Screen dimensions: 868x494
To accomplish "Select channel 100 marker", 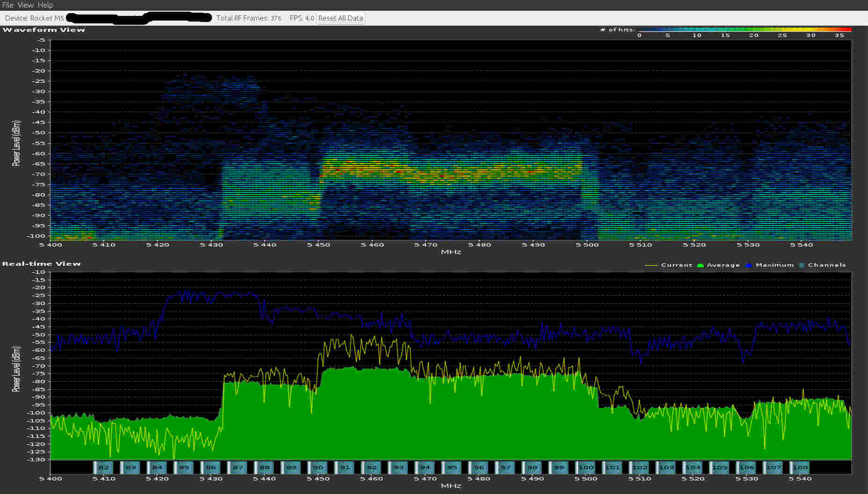I will pos(586,467).
